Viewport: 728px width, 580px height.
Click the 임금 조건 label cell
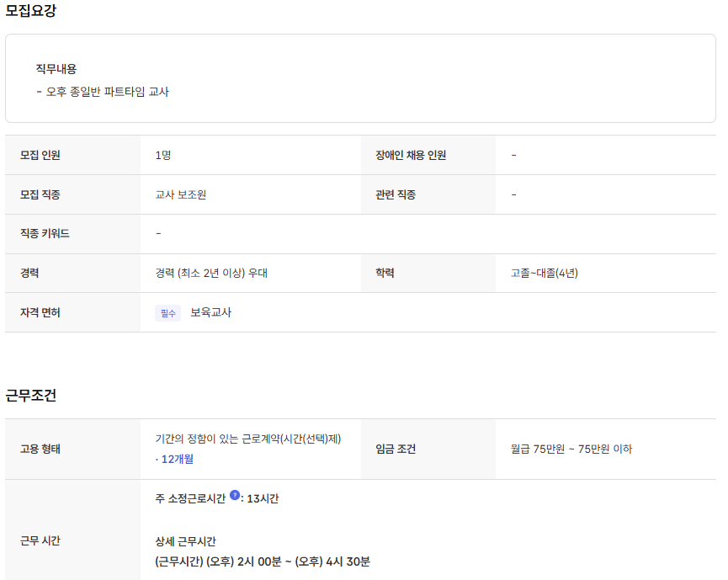pyautogui.click(x=428, y=449)
